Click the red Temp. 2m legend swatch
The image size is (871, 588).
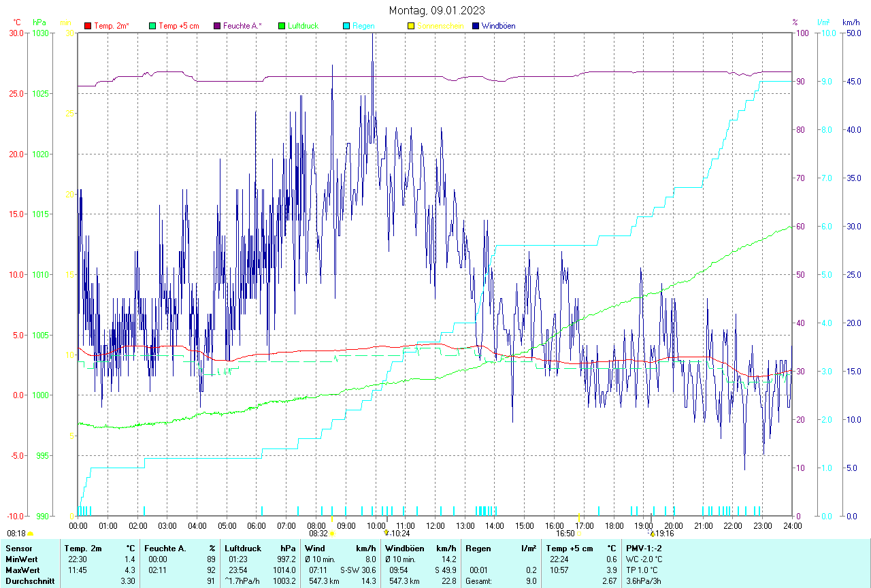87,26
